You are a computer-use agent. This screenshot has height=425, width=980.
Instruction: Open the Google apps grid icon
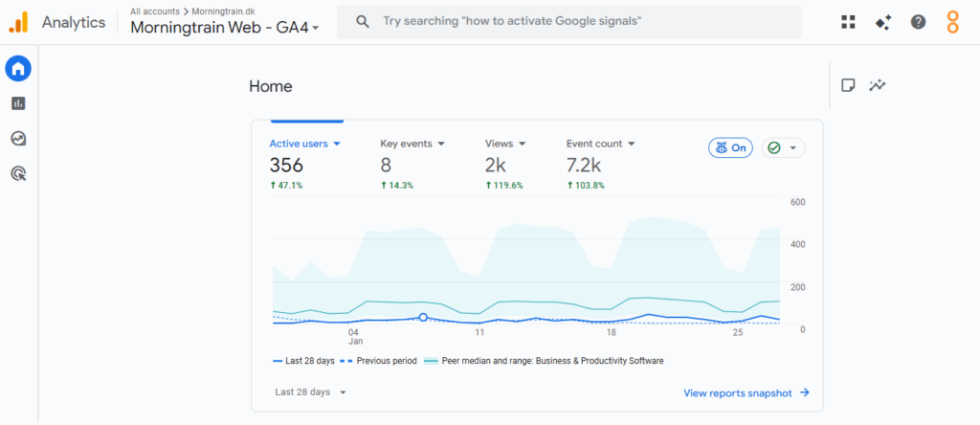point(848,22)
